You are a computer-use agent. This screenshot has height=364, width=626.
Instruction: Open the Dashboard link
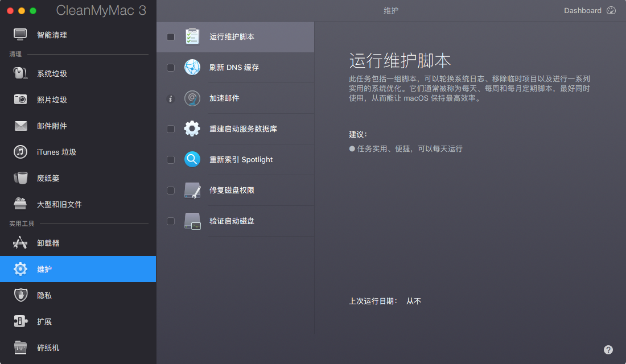(583, 10)
